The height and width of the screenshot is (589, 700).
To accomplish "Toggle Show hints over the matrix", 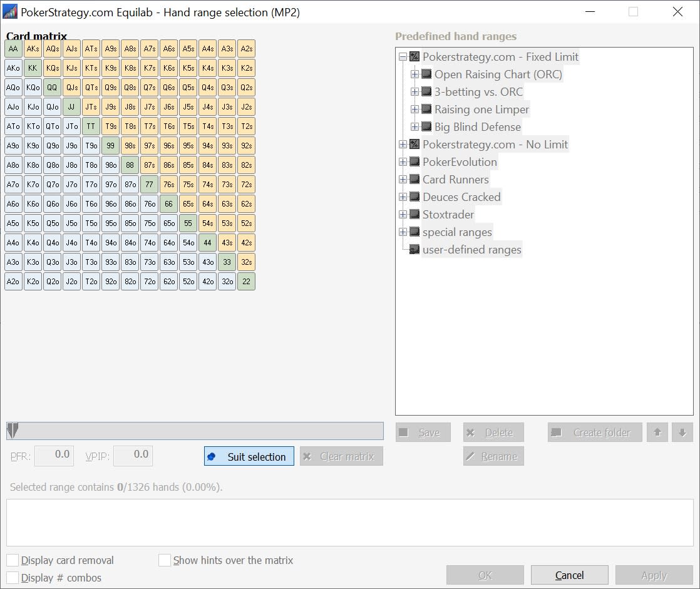I will tap(165, 560).
